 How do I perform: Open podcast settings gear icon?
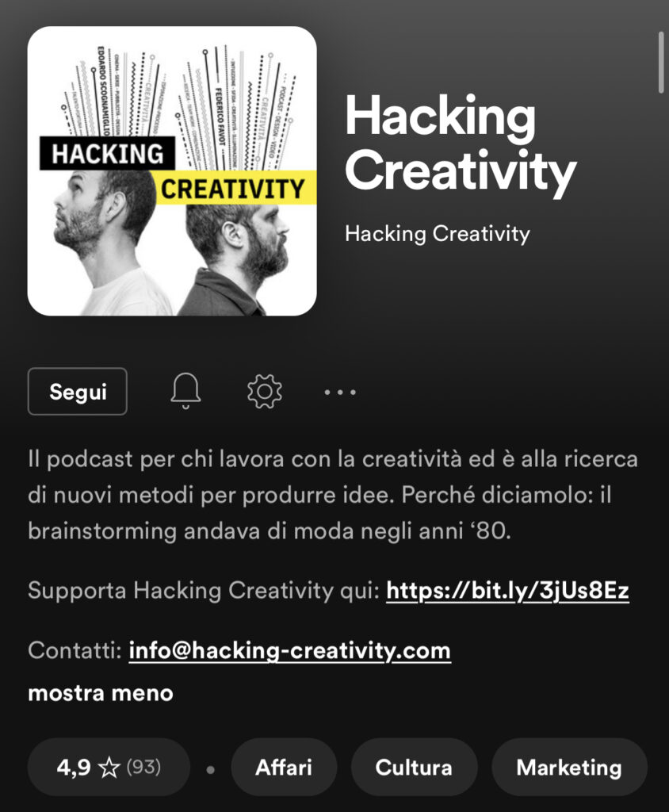265,392
